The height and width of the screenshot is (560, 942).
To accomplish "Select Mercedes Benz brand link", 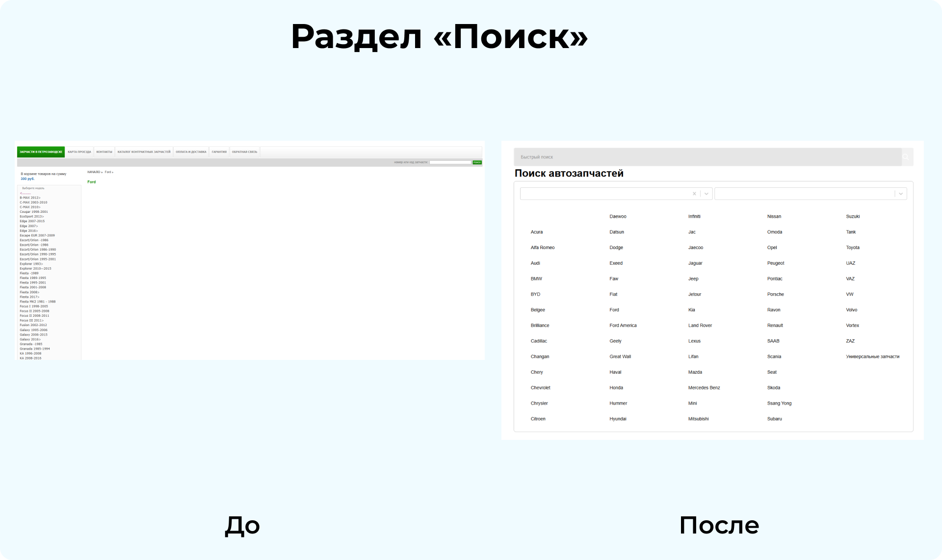I will click(x=704, y=388).
